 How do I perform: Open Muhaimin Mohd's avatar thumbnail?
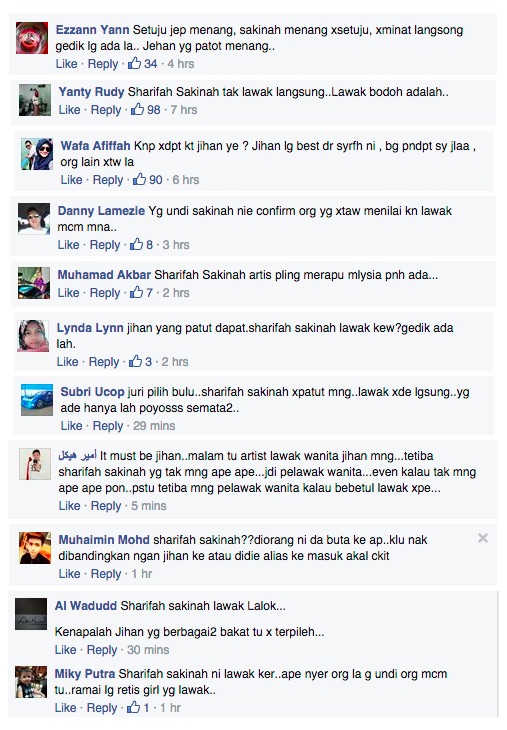tap(35, 548)
